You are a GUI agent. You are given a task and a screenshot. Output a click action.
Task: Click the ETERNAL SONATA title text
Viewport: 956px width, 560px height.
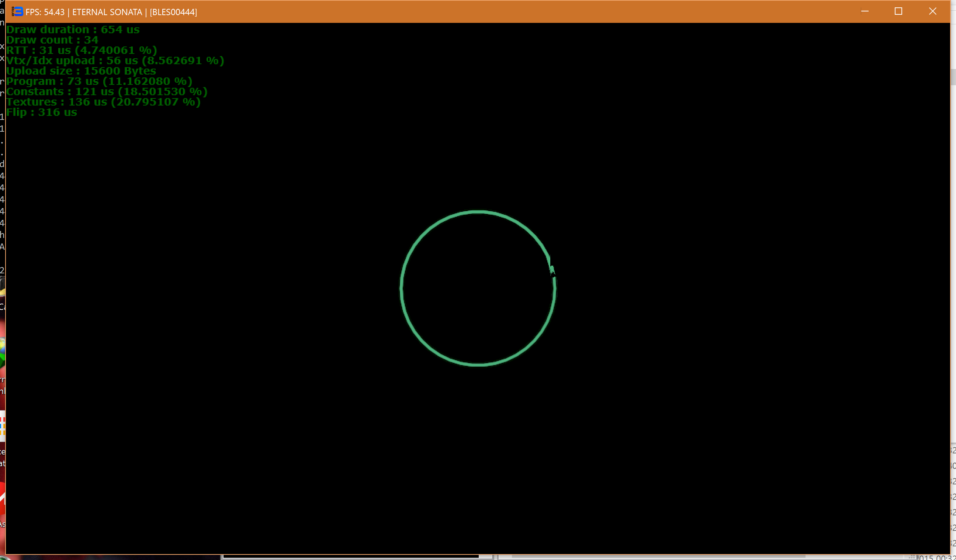[x=107, y=12]
